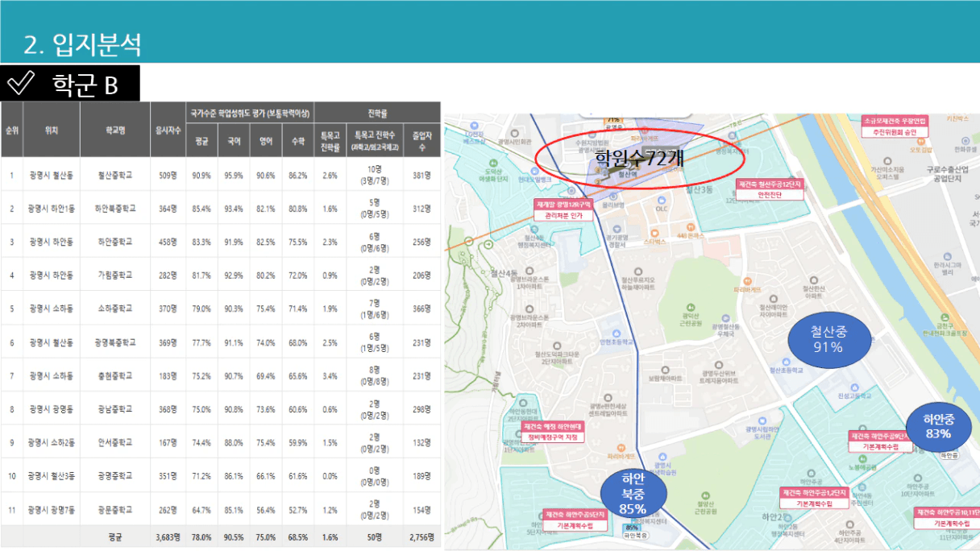
Task: Click 3,683명 total in 평균 row
Action: point(168,536)
